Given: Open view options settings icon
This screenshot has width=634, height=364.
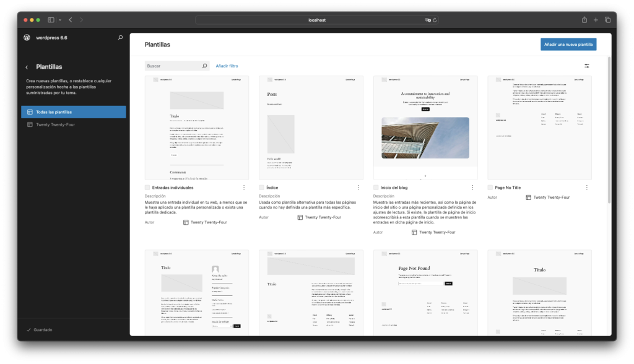Looking at the screenshot, I should [587, 66].
